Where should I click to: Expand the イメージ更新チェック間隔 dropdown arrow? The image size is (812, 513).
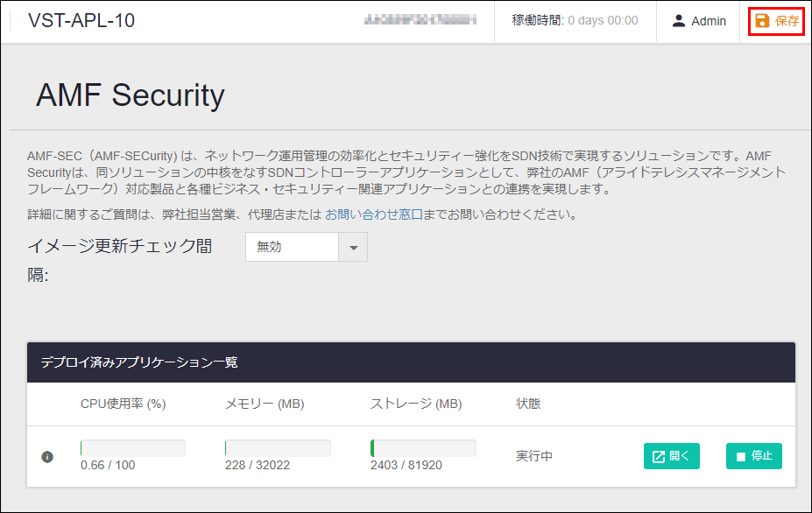tap(353, 247)
